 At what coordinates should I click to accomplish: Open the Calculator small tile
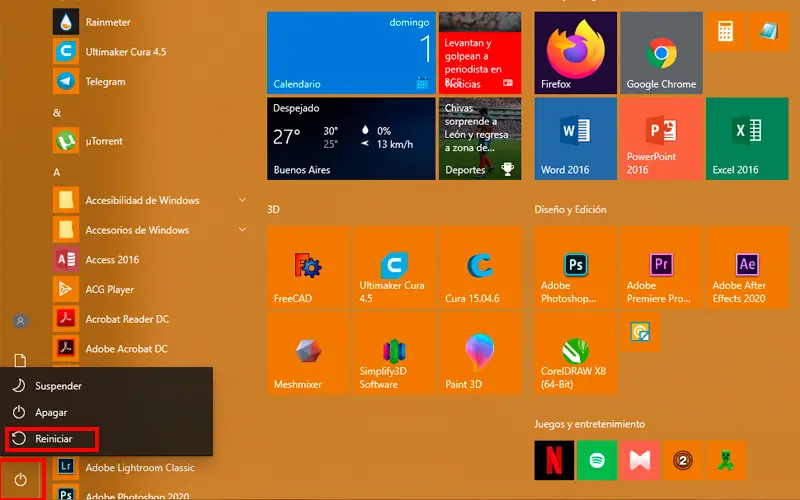click(x=726, y=32)
